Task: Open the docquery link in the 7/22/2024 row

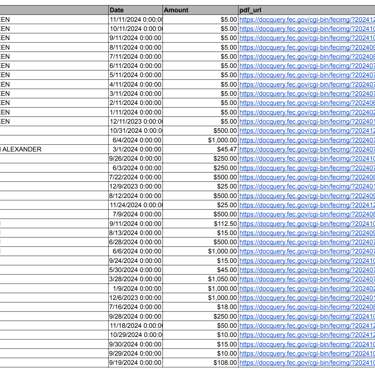Action: click(307, 177)
